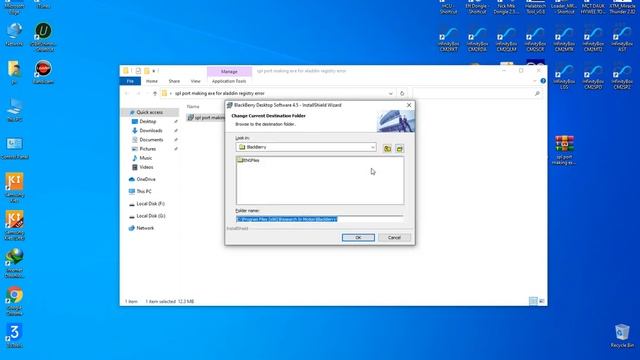
Task: Confirm with the OK button
Action: click(x=358, y=238)
